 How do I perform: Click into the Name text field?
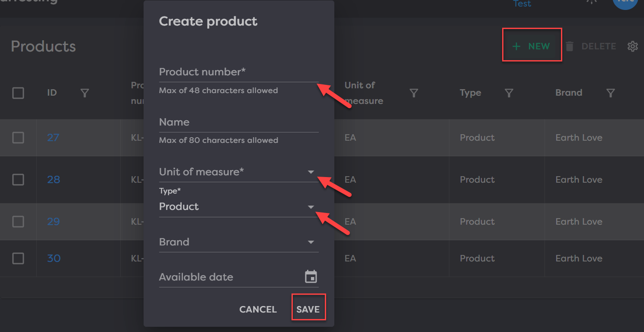tap(238, 122)
